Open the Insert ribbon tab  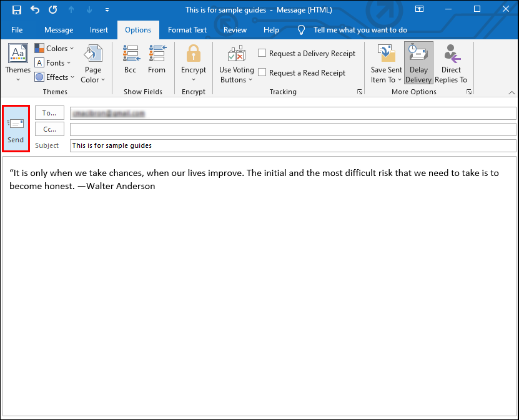(99, 30)
